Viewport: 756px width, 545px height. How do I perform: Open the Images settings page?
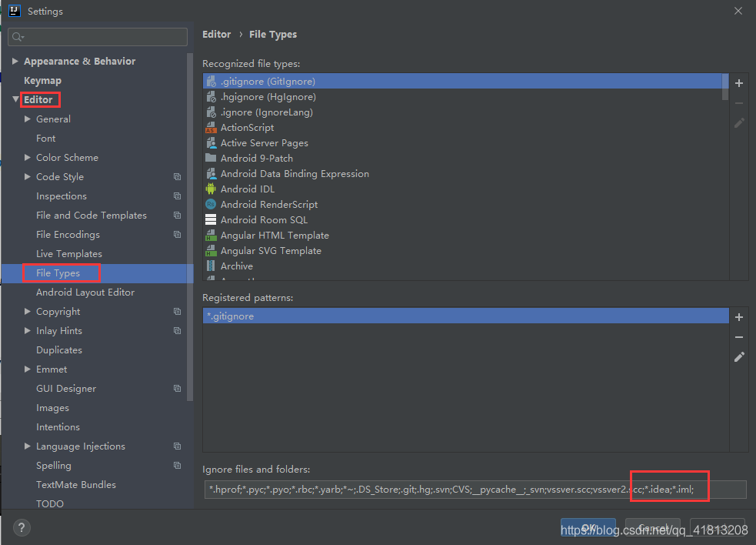tap(52, 408)
